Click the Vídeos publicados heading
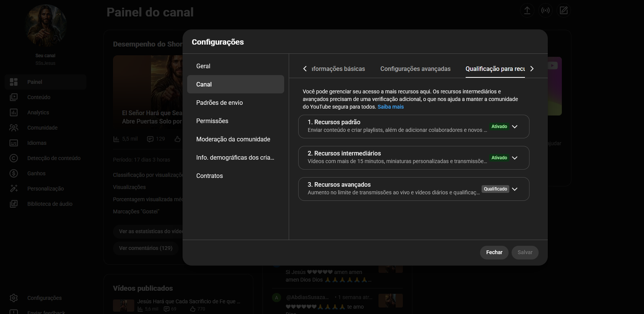Image resolution: width=644 pixels, height=314 pixels. (x=143, y=288)
